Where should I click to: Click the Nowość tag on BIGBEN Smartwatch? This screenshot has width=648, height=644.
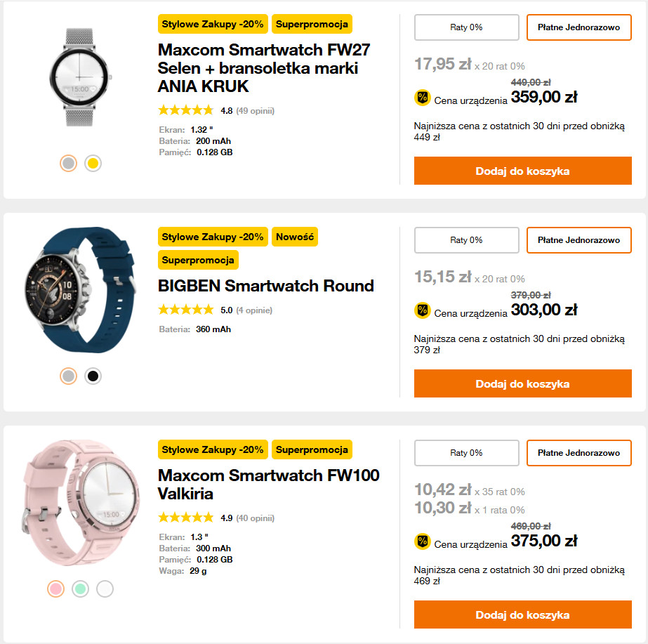294,237
